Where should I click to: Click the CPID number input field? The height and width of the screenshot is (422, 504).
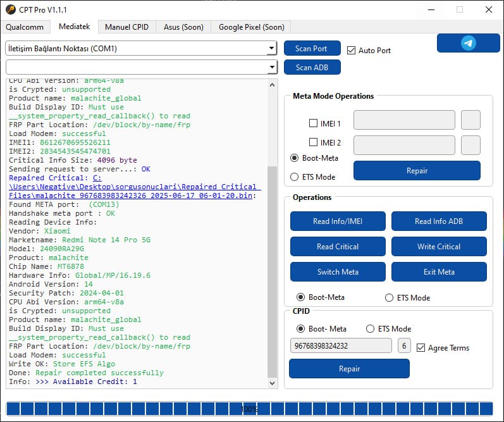click(x=341, y=346)
